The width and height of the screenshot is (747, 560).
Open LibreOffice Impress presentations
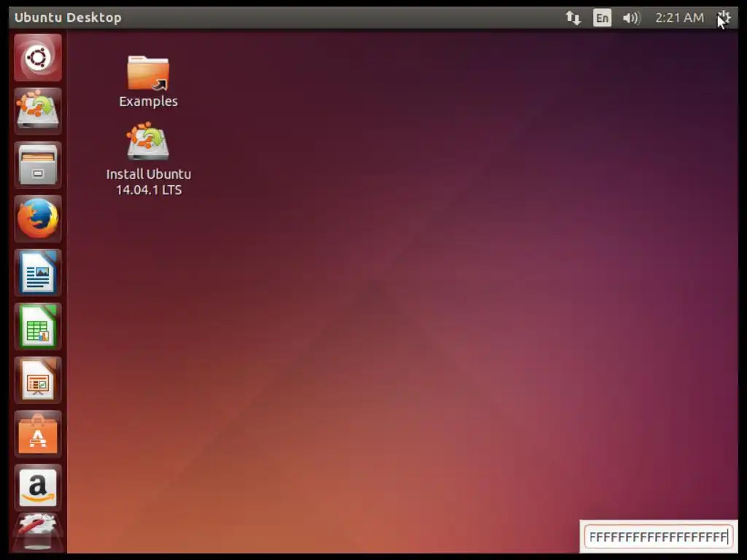pos(38,381)
